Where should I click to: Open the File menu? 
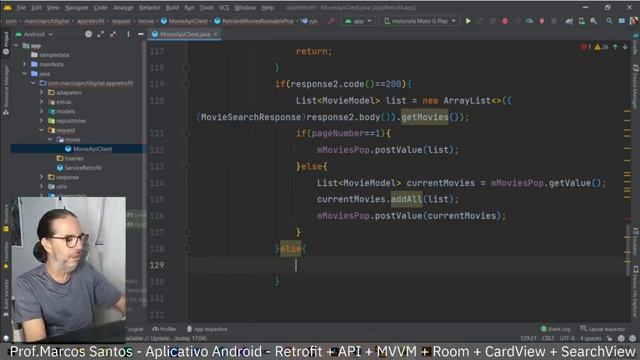(x=21, y=7)
